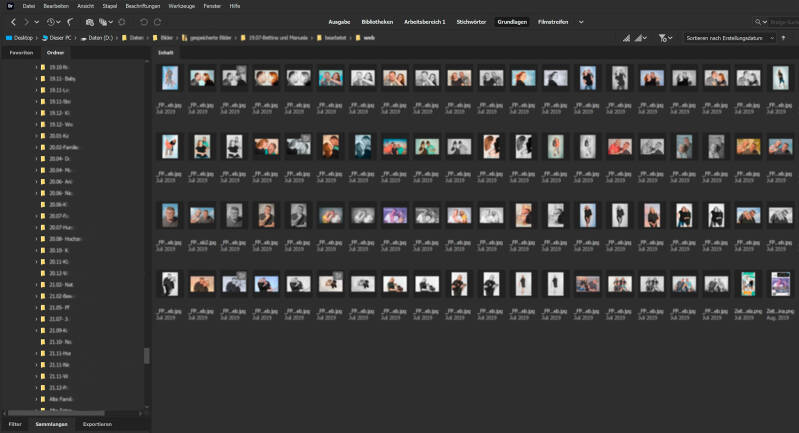The image size is (799, 433).
Task: Click the folder tree vertical scrollbar thumb
Action: point(147,356)
